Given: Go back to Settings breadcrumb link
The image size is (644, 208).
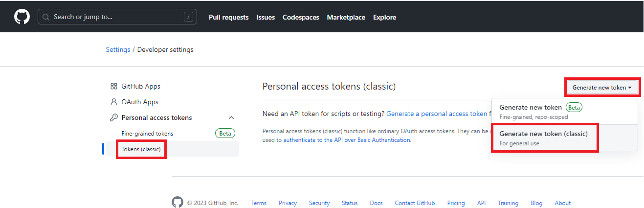Looking at the screenshot, I should [118, 49].
